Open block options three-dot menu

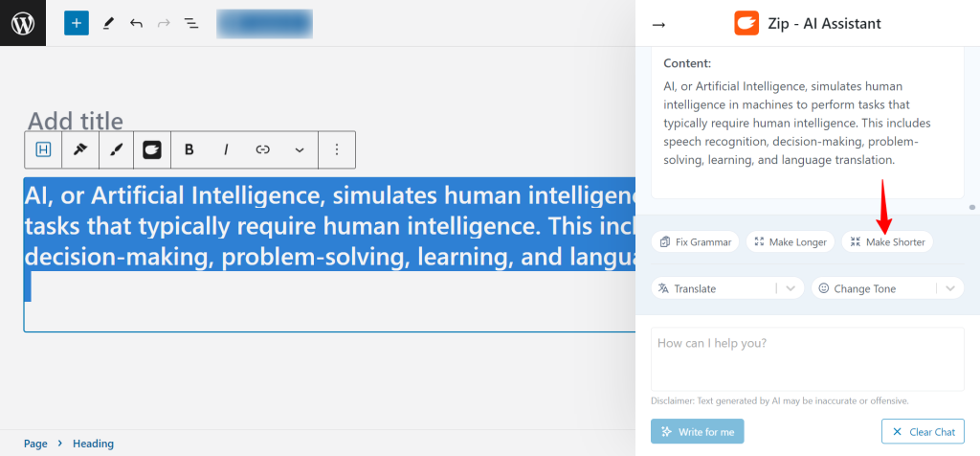point(337,149)
